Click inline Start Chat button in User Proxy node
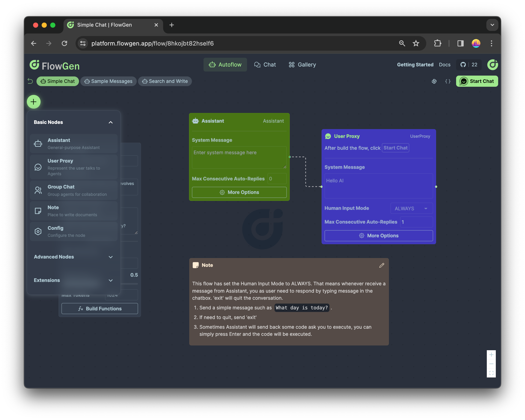The image size is (525, 420). coord(395,148)
